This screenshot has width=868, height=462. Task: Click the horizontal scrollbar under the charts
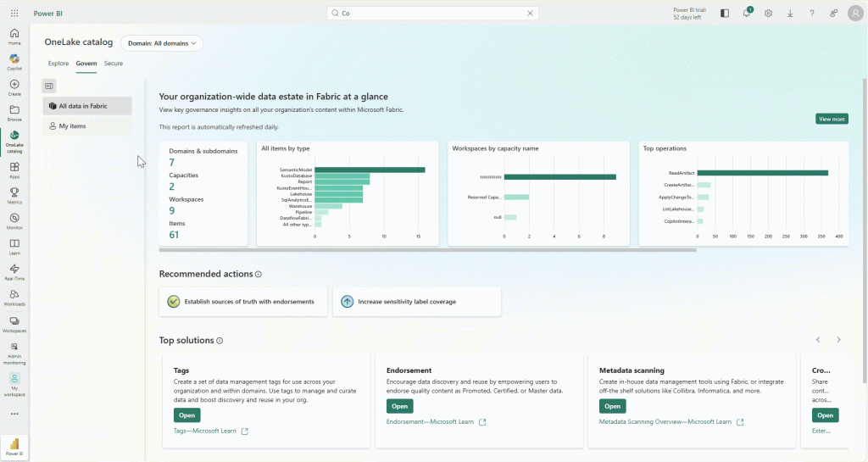coord(427,250)
